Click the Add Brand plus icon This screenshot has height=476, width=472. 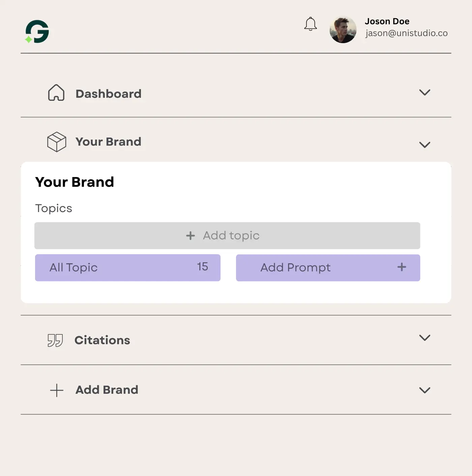tap(57, 390)
